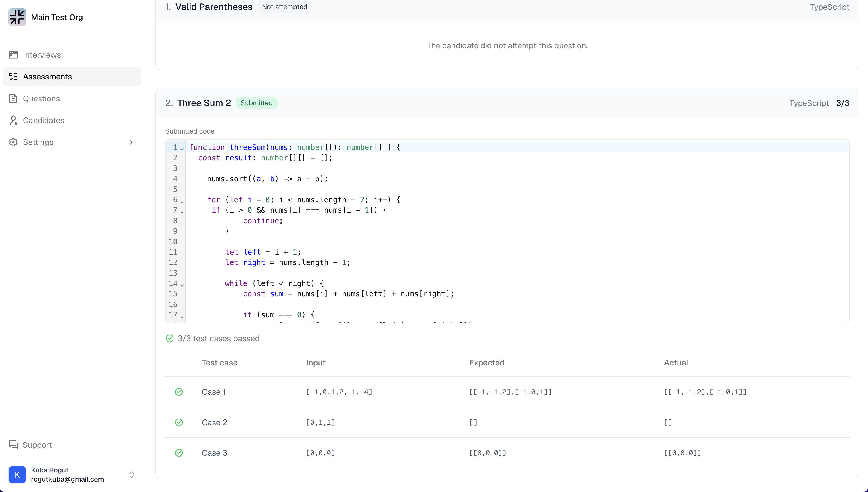Click inside the submitted code editor
The width and height of the screenshot is (868, 492).
point(507,231)
